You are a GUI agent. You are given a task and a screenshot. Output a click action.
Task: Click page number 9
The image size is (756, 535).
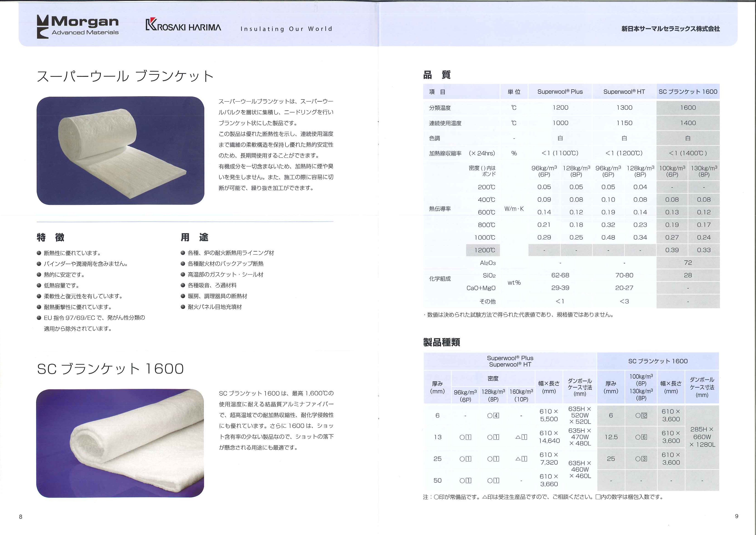point(737,516)
